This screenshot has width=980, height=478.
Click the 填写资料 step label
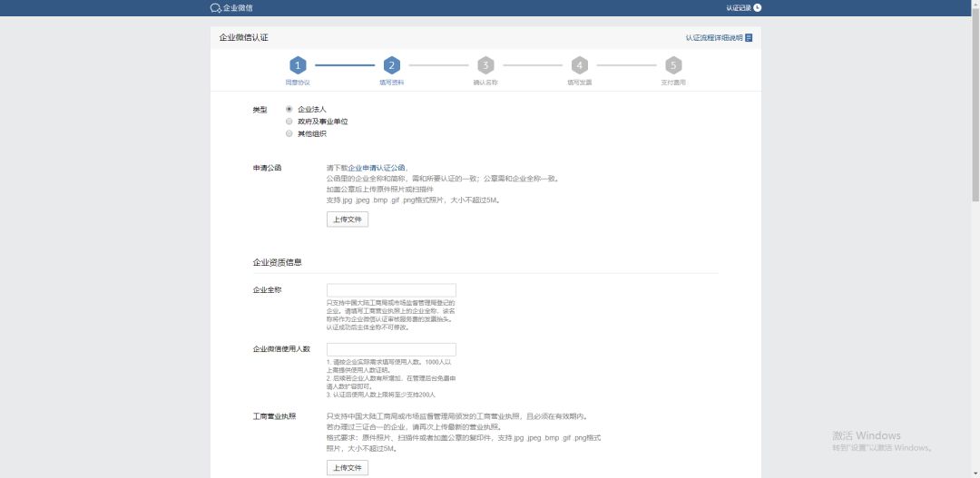click(x=391, y=83)
